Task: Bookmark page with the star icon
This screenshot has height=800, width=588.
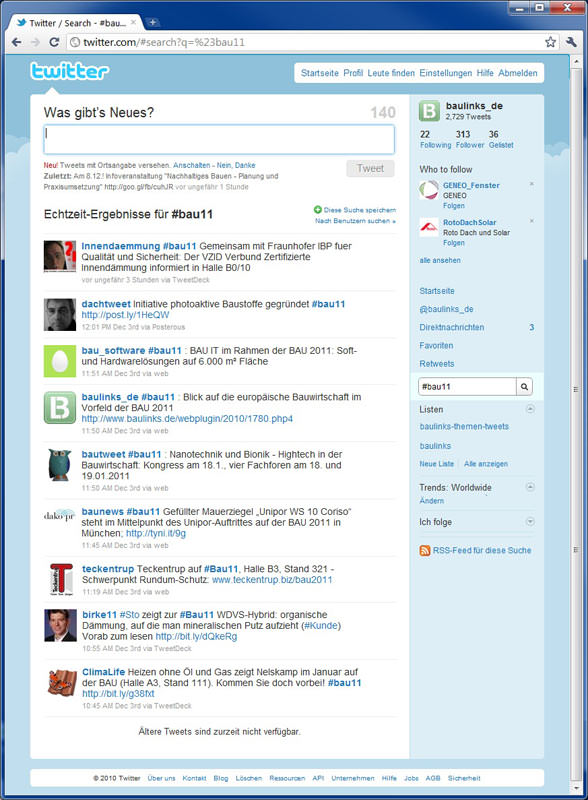Action: 550,42
